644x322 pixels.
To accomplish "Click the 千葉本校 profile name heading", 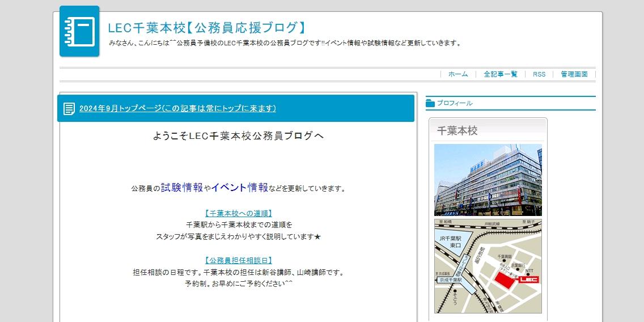I will (x=457, y=131).
